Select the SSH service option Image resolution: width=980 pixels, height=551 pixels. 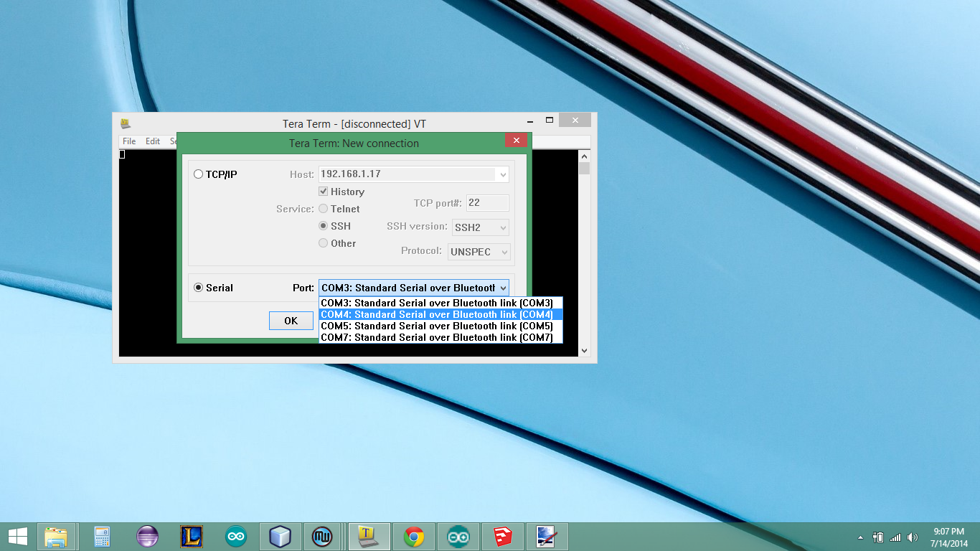tap(324, 226)
